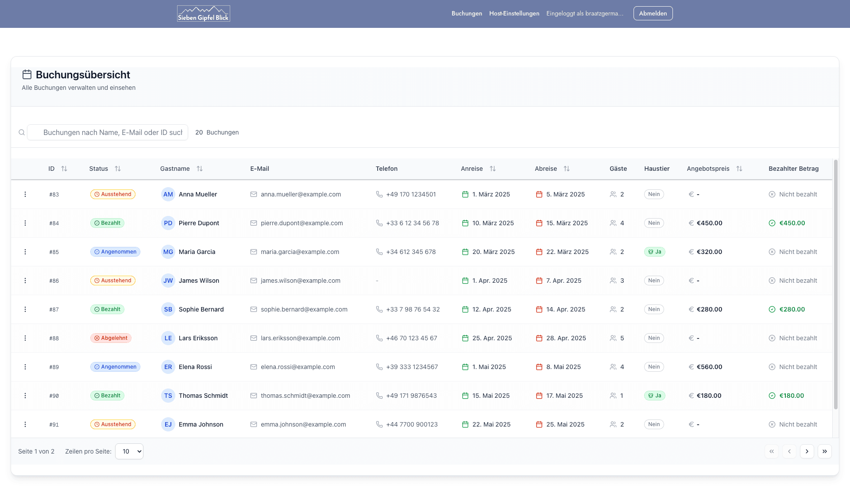This screenshot has width=850, height=504.
Task: Click the booking search input field
Action: [108, 132]
